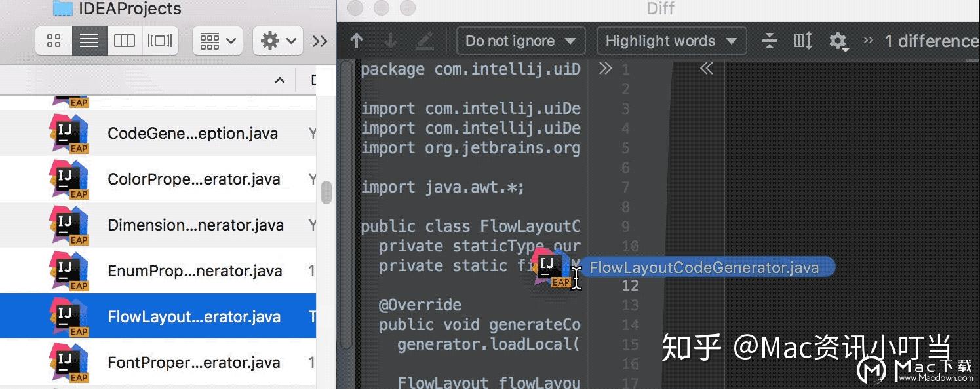Open Diff settings gear menu
The width and height of the screenshot is (980, 389).
(838, 42)
